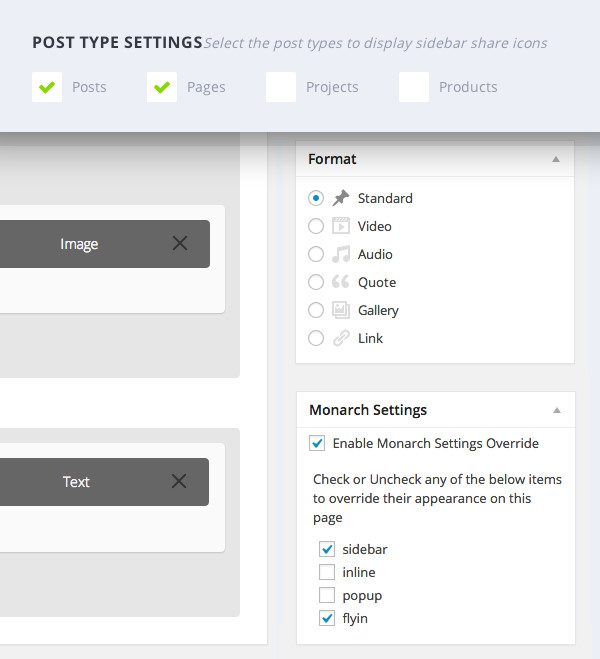Click the Quote format quotation marks icon
This screenshot has width=600, height=659.
(x=341, y=282)
